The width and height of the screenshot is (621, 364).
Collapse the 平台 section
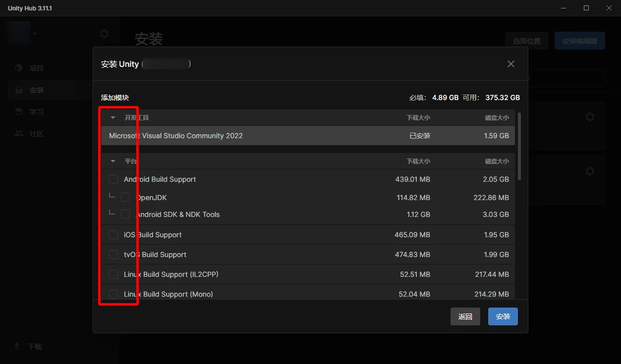click(x=113, y=161)
